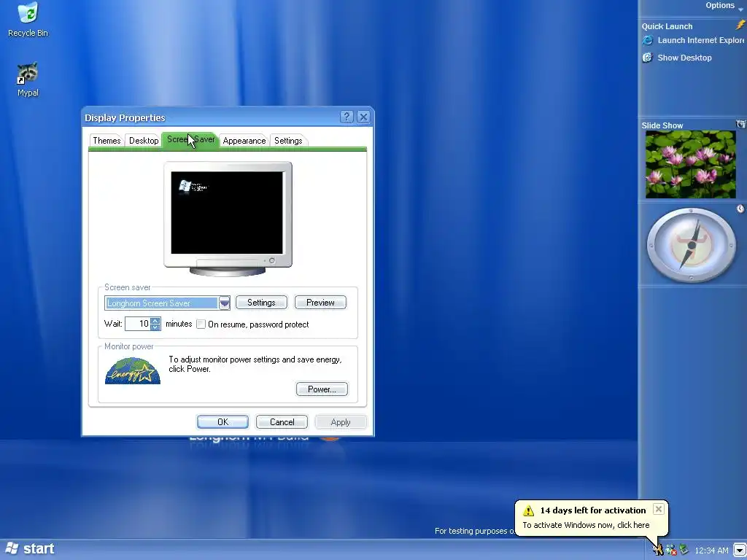The height and width of the screenshot is (560, 747).
Task: Click the small clock icon above the compass
Action: (740, 209)
